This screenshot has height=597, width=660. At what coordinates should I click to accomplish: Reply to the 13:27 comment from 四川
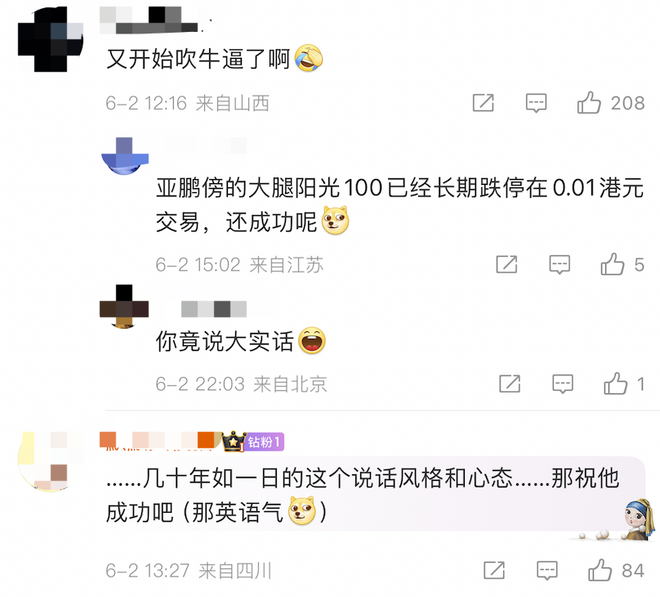(x=547, y=571)
